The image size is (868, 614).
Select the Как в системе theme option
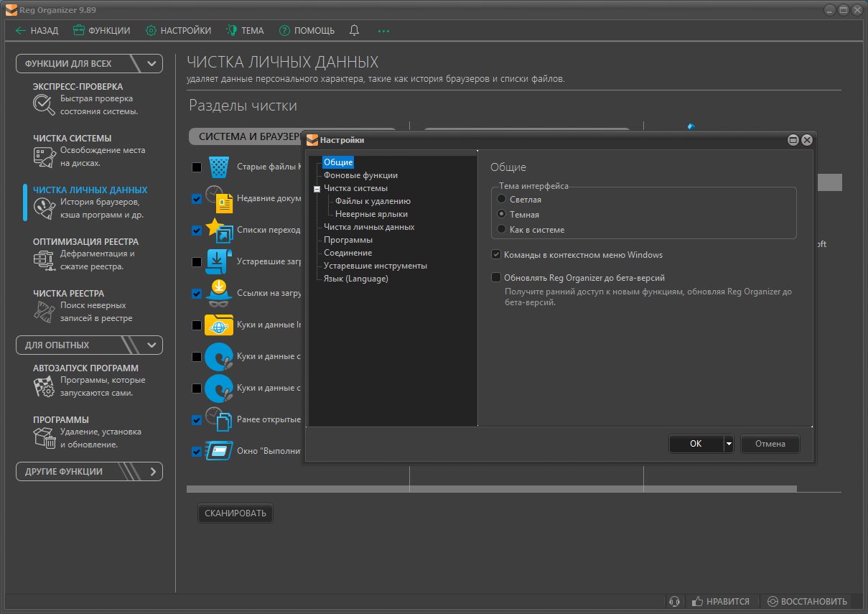pos(502,230)
